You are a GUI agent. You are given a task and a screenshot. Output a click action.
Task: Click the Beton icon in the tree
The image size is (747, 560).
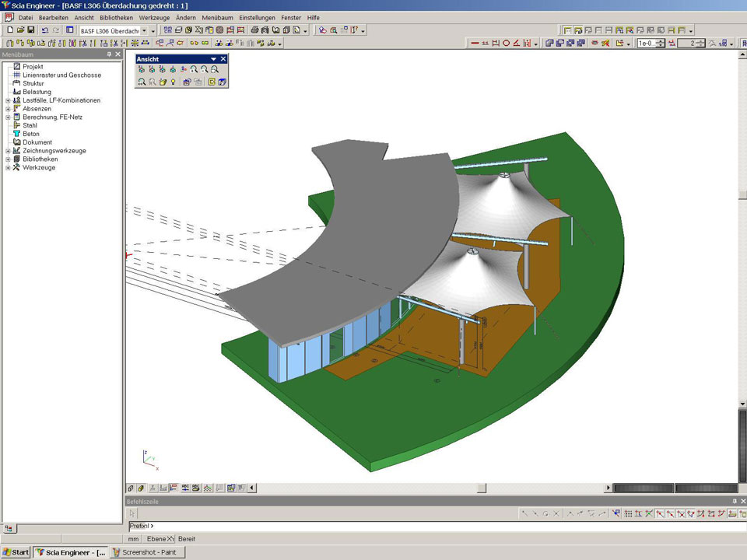(x=16, y=134)
